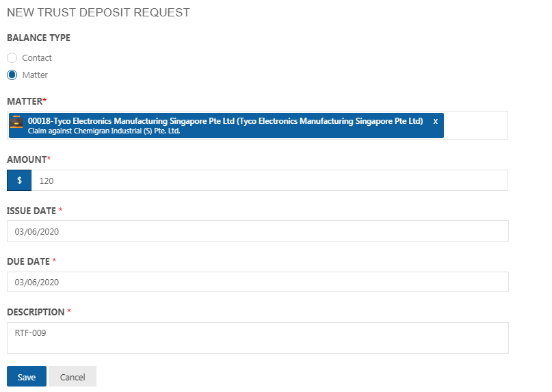Click the Balance Type label

39,38
